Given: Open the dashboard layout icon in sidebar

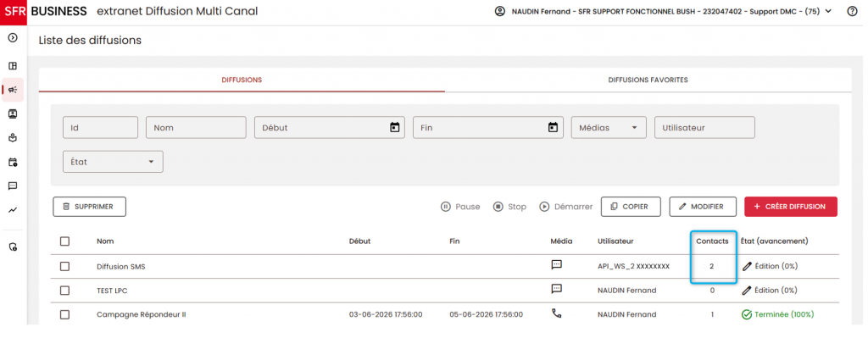Looking at the screenshot, I should tap(13, 66).
